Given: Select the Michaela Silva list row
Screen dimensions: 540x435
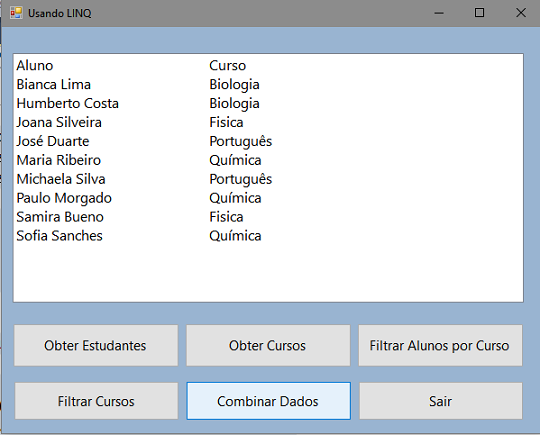Looking at the screenshot, I should tap(268, 179).
